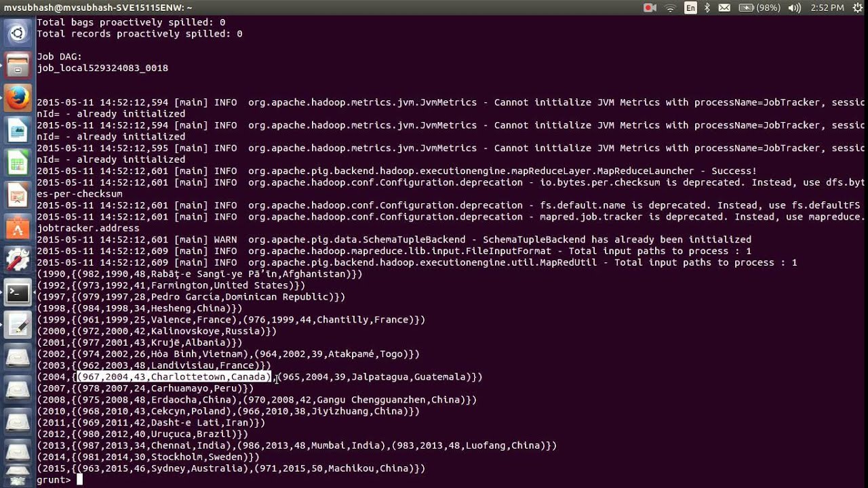The width and height of the screenshot is (868, 488).
Task: Click the 1990 Afghanistan result row
Action: point(200,274)
